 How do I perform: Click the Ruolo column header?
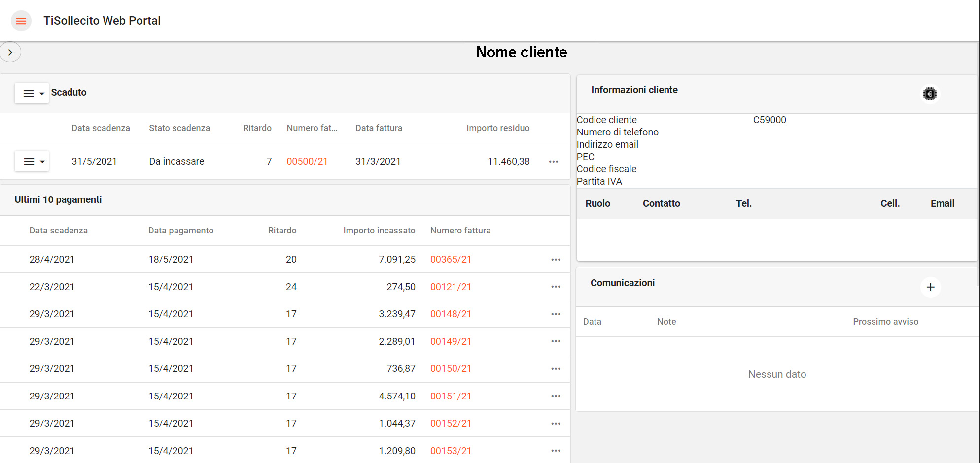pos(597,203)
